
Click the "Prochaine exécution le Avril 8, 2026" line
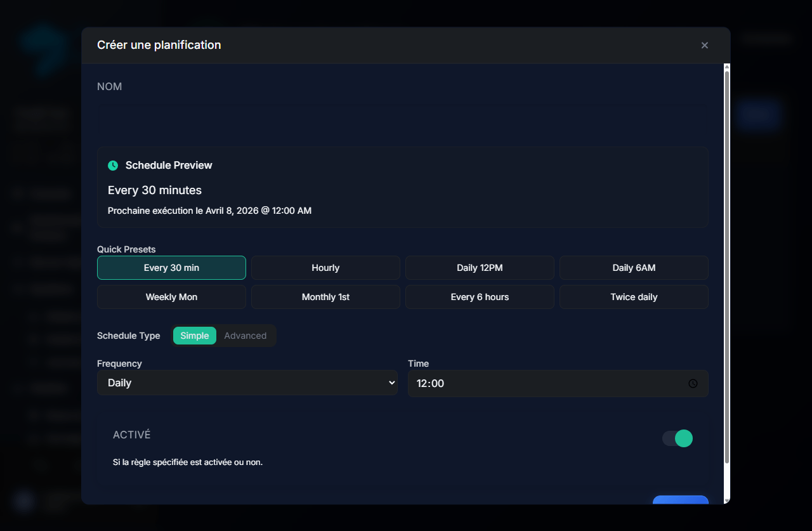[209, 211]
